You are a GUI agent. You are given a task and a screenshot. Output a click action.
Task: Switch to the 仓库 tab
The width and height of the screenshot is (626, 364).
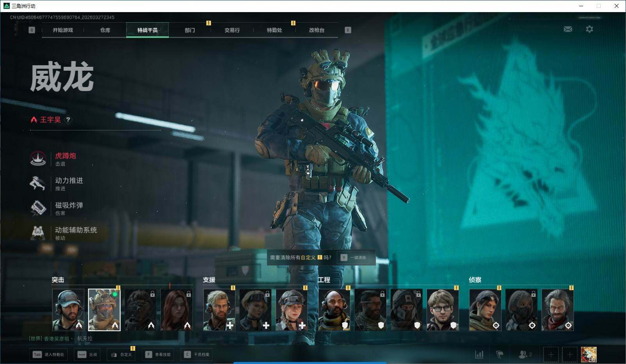(105, 30)
